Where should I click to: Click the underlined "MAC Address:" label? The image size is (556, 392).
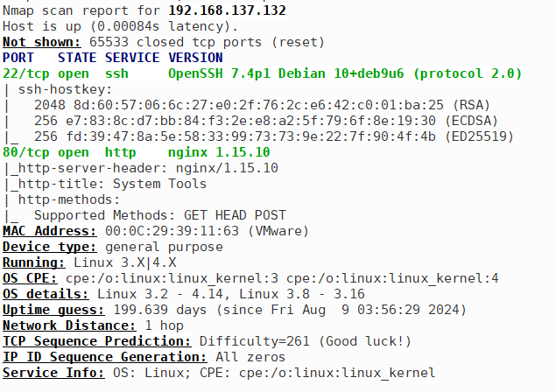point(49,231)
